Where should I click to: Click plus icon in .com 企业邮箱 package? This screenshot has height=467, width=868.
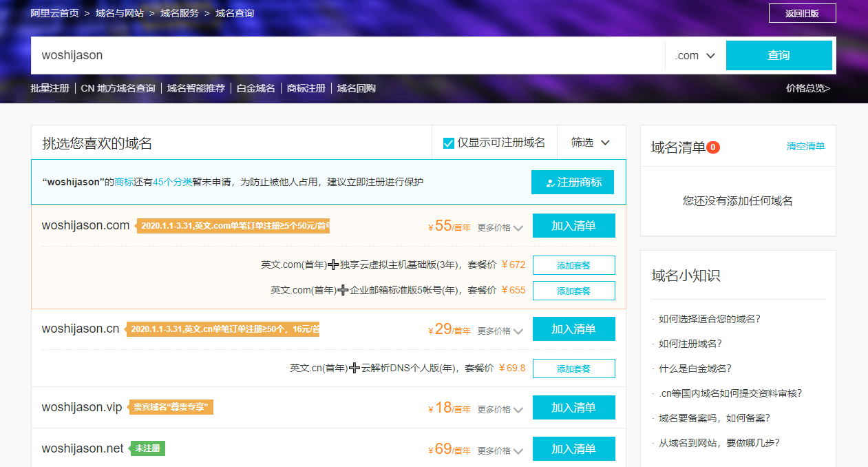pos(343,290)
